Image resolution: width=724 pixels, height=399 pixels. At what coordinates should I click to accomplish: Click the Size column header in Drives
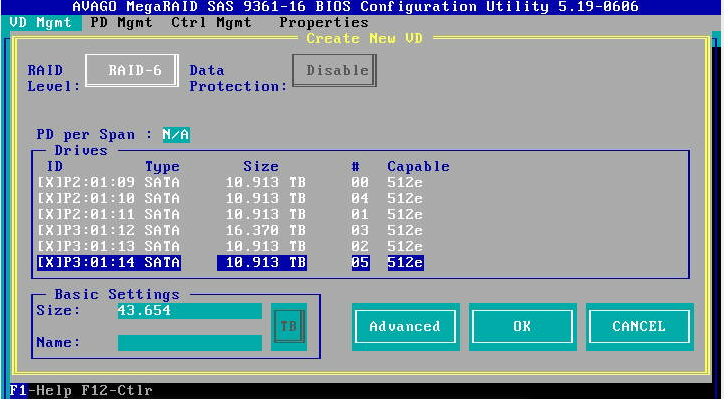[261, 166]
